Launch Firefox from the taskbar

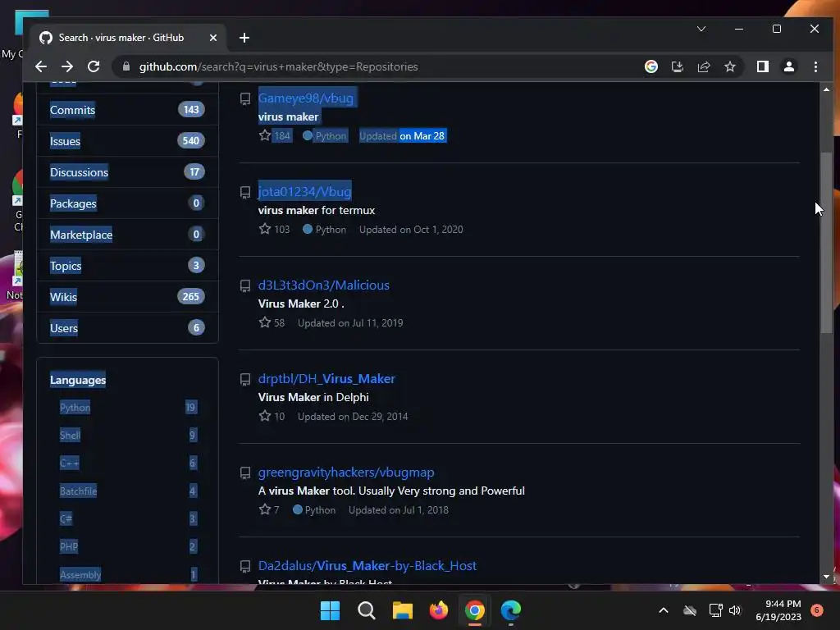click(439, 610)
